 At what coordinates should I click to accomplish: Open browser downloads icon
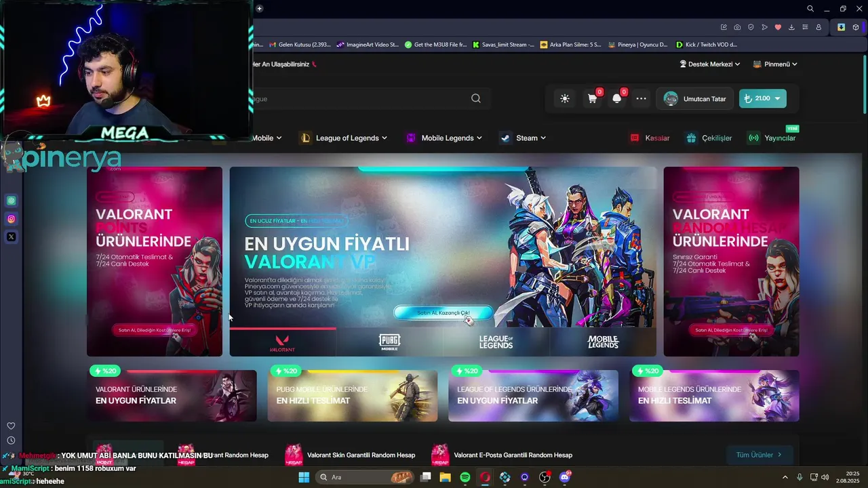[x=791, y=27]
